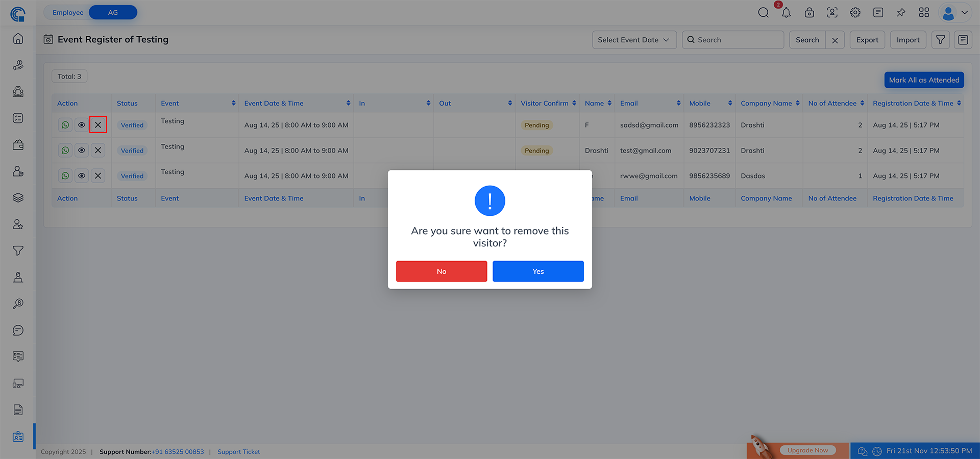
Task: Click the Yes button in confirmation dialog
Action: point(538,271)
